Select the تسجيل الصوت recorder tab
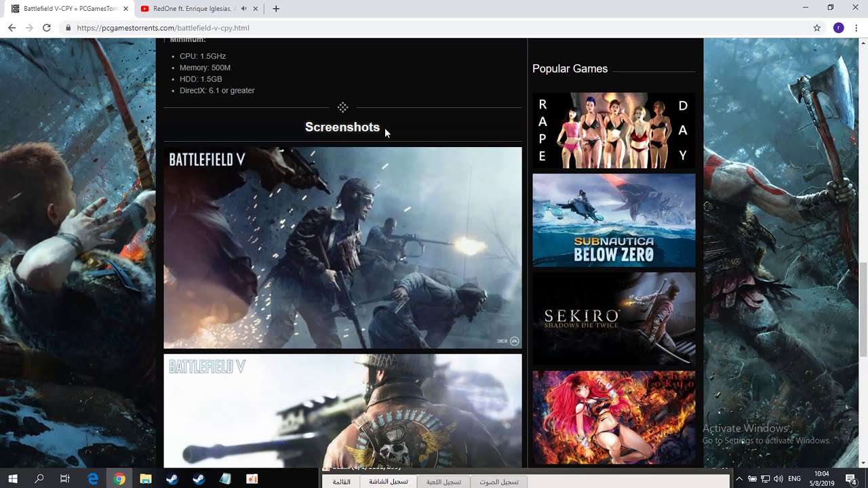The height and width of the screenshot is (488, 868). tap(498, 482)
